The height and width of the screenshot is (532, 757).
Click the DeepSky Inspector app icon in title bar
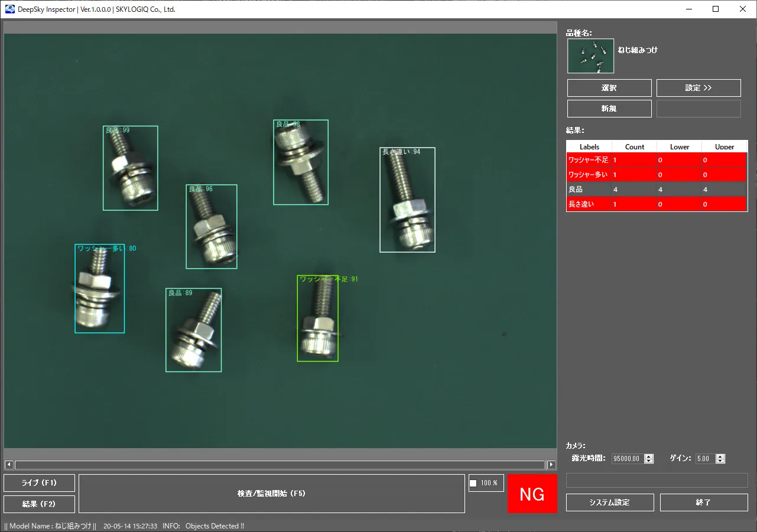coord(9,9)
